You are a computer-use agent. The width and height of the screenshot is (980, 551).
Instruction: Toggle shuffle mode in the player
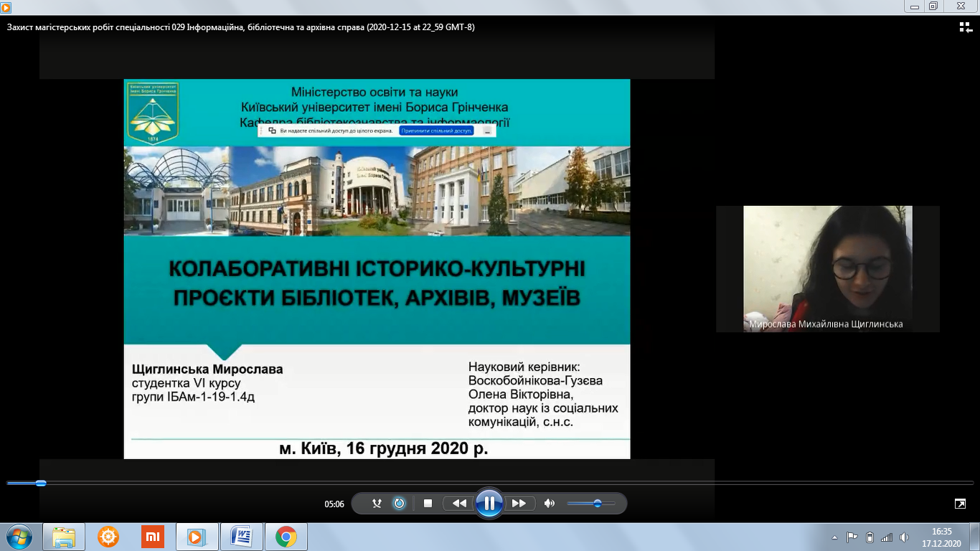tap(377, 504)
